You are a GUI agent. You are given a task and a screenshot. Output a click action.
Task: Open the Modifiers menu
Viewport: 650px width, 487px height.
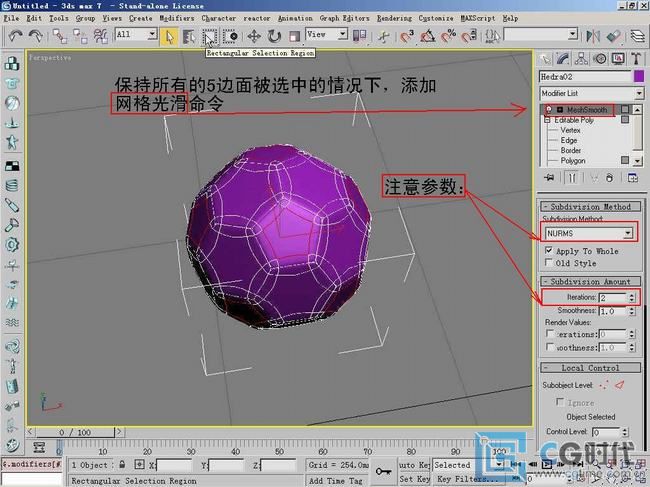(177, 18)
